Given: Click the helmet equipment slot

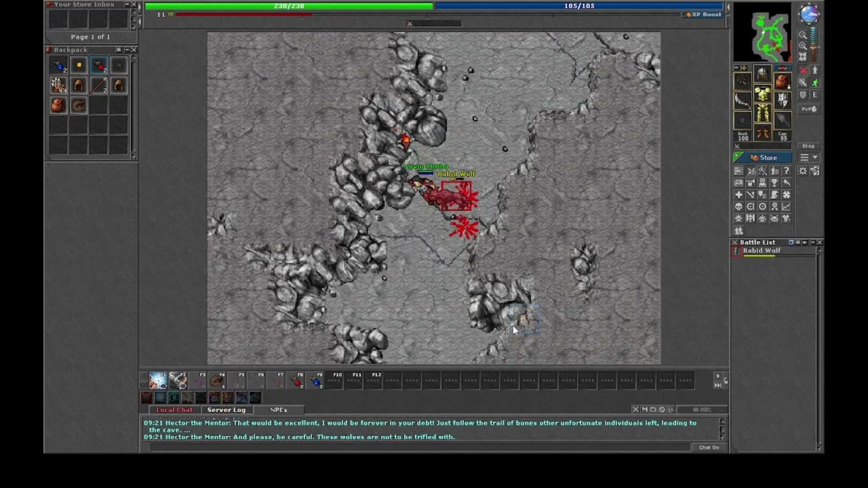Looking at the screenshot, I should [763, 74].
